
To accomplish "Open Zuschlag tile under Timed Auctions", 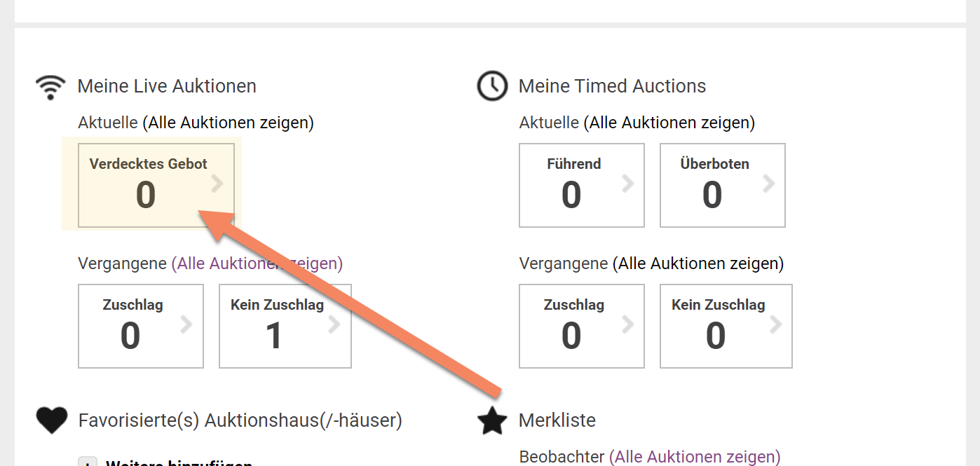I will tap(582, 326).
